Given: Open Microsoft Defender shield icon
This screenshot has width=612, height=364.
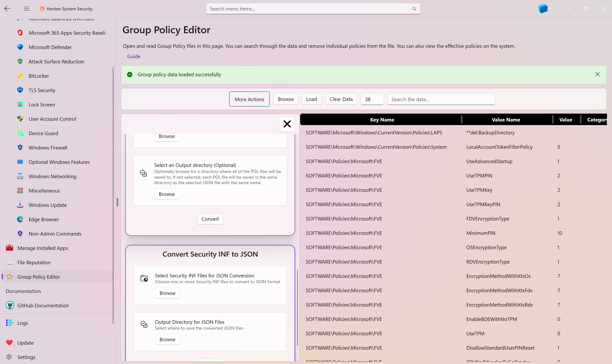Looking at the screenshot, I should click(20, 47).
